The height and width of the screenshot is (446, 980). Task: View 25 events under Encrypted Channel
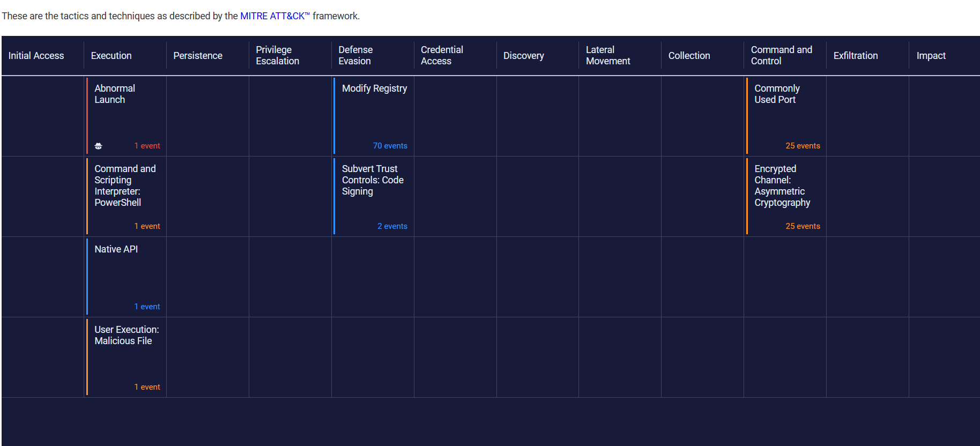click(803, 226)
